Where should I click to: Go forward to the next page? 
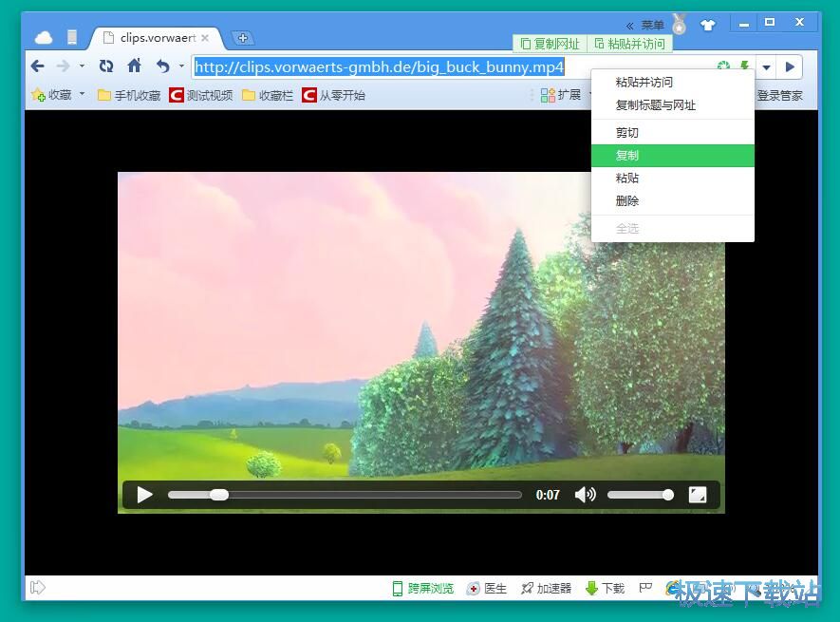point(64,66)
